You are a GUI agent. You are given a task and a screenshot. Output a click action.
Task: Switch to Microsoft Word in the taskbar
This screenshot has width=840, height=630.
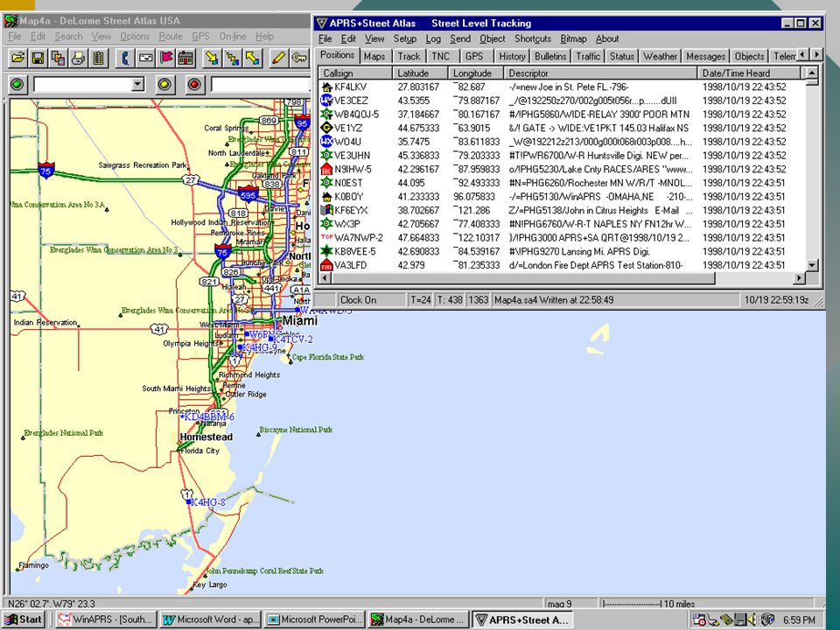tap(210, 619)
